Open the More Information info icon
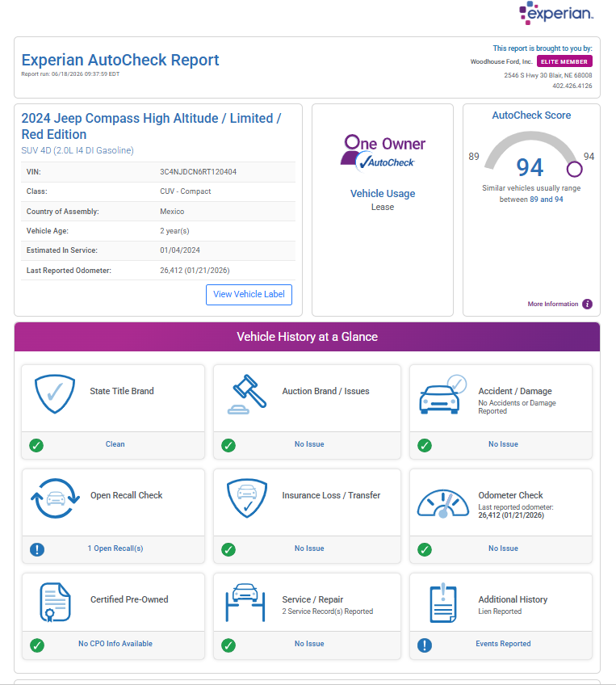 (587, 304)
